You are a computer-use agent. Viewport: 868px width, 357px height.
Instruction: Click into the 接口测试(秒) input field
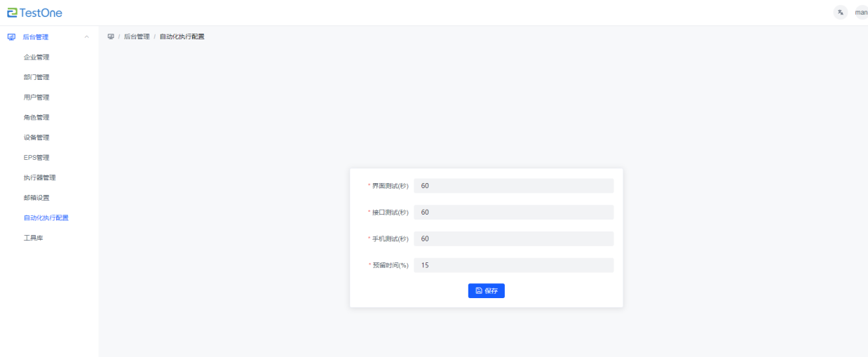513,213
